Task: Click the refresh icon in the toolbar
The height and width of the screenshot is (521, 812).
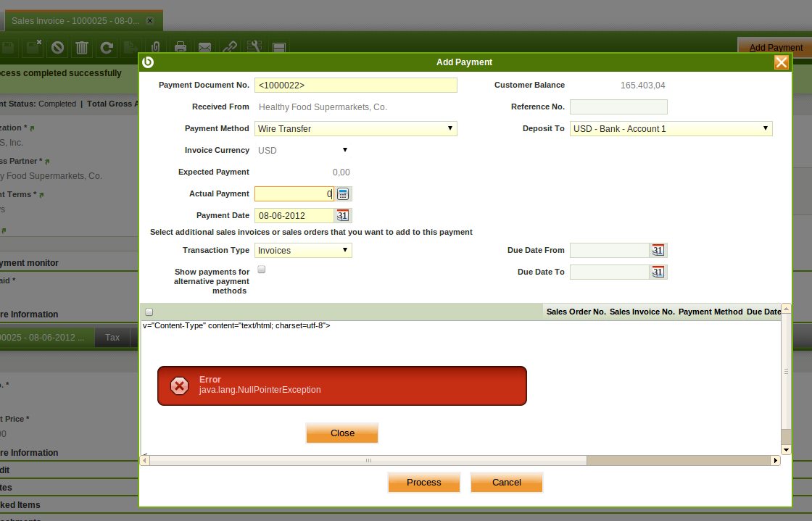Action: pos(107,48)
